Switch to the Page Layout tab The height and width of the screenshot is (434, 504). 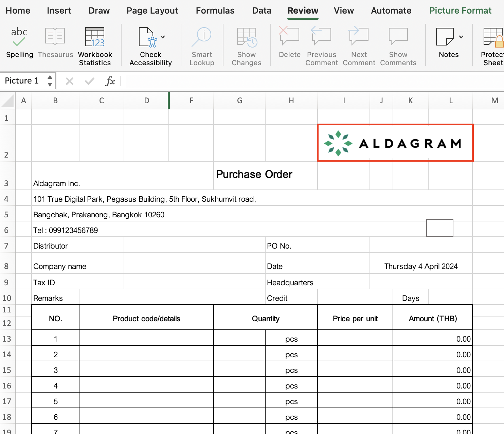152,11
